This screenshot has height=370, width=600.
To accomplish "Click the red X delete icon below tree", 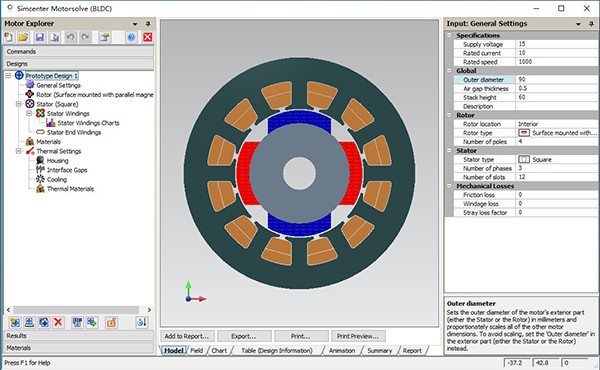I will pyautogui.click(x=58, y=322).
